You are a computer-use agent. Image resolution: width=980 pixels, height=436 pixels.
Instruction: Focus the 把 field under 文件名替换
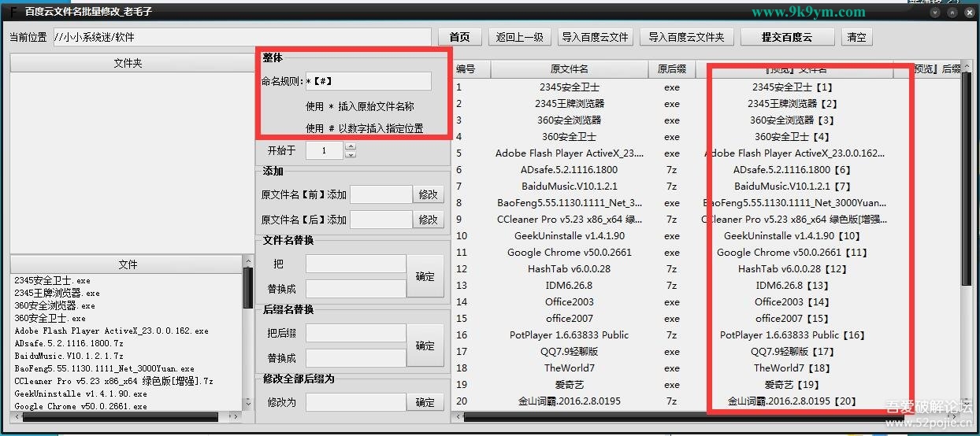pyautogui.click(x=355, y=264)
